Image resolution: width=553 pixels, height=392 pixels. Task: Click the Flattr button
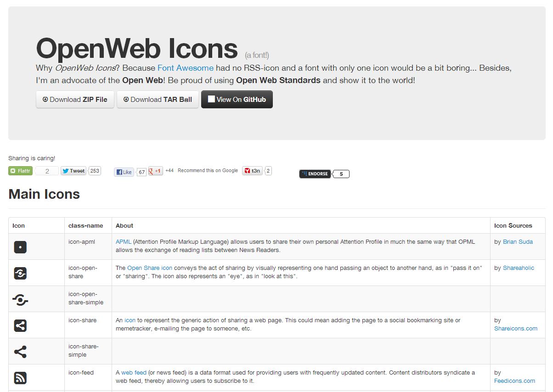point(20,171)
